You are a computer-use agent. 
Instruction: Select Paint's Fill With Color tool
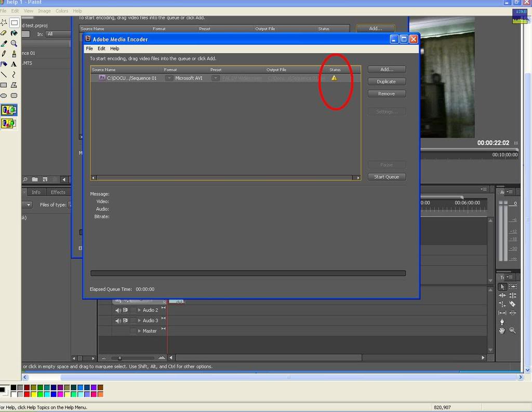(14, 33)
